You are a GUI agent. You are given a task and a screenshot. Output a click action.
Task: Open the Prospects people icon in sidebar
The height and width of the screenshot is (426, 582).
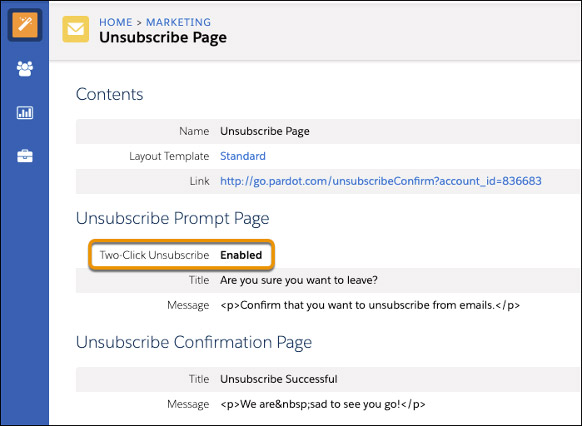pos(25,69)
